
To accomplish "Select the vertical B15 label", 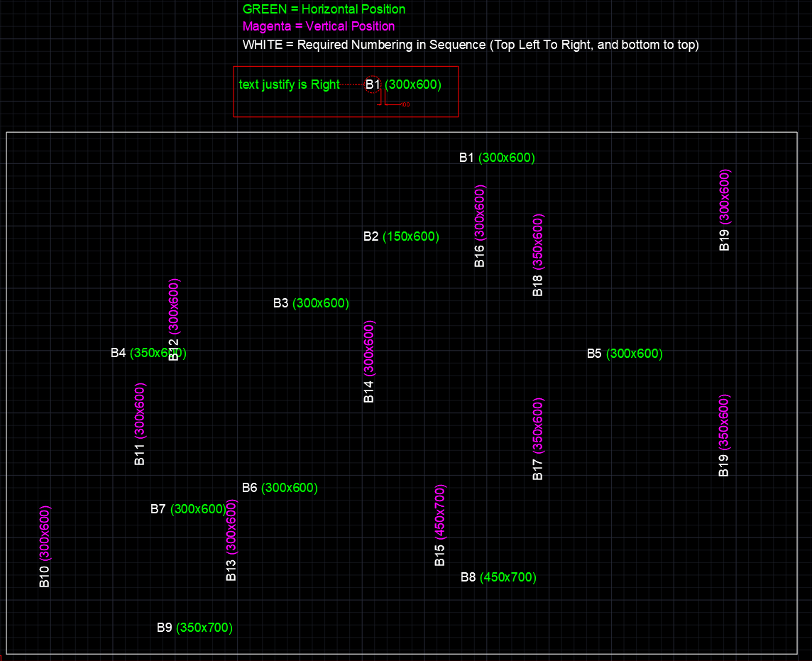I will tap(439, 555).
